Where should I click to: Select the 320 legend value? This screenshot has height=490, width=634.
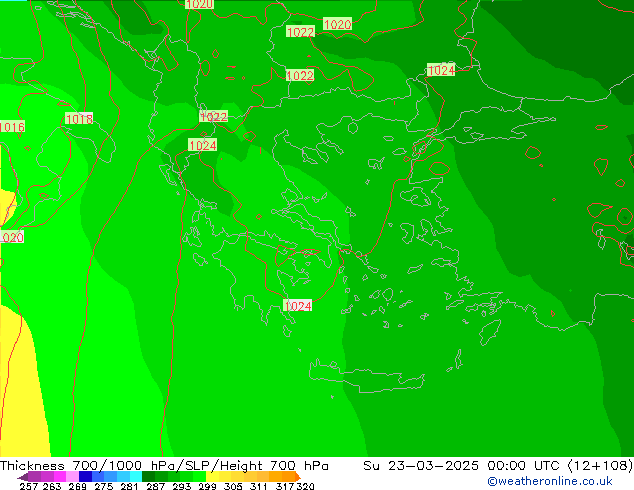click(x=305, y=486)
